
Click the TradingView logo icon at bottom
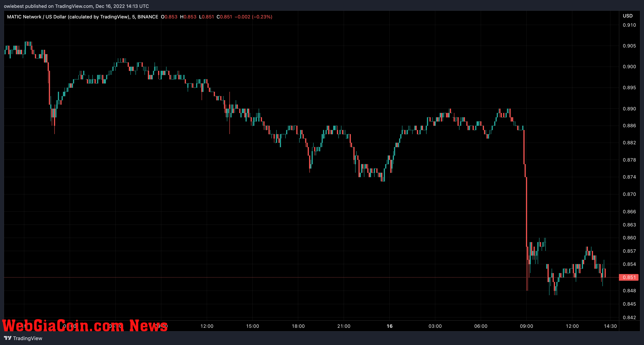[8, 338]
